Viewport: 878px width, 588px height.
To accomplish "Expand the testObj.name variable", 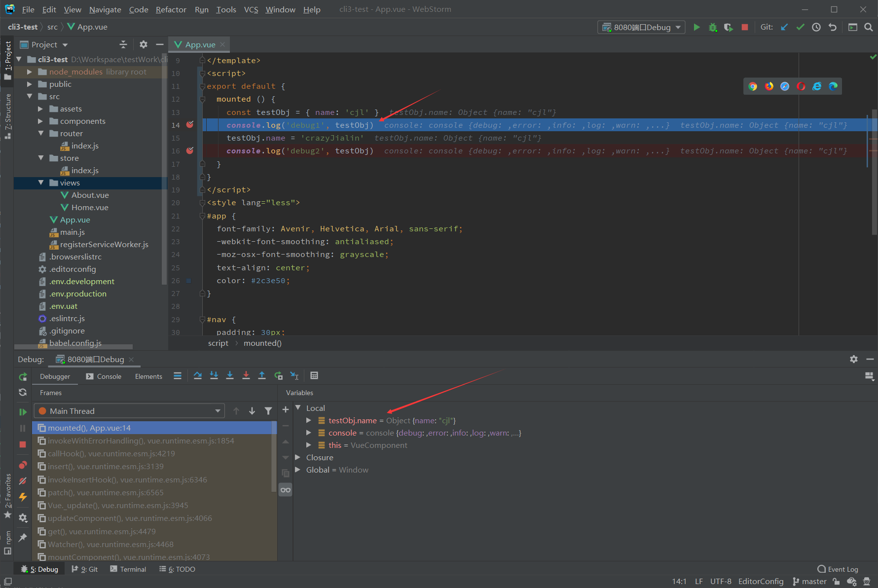I will click(308, 420).
